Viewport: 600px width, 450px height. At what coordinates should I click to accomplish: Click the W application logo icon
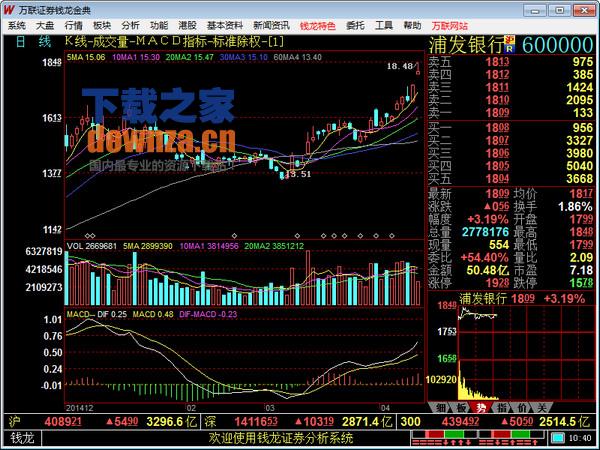point(9,10)
